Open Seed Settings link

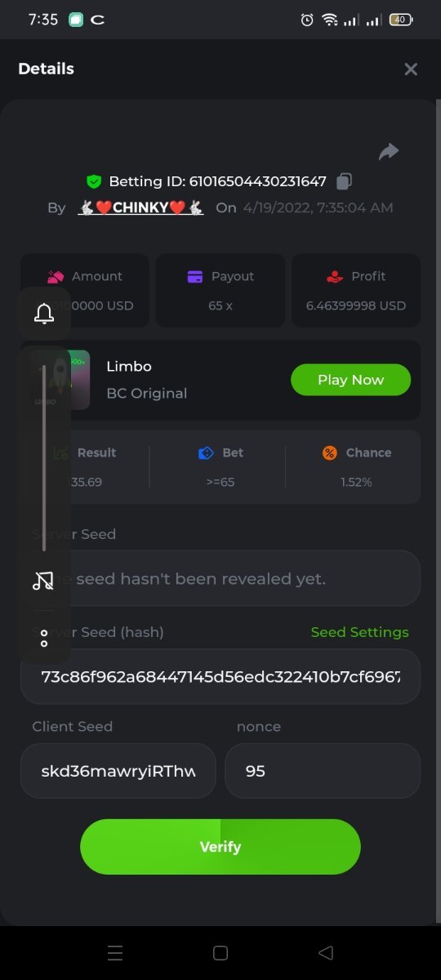tap(359, 632)
